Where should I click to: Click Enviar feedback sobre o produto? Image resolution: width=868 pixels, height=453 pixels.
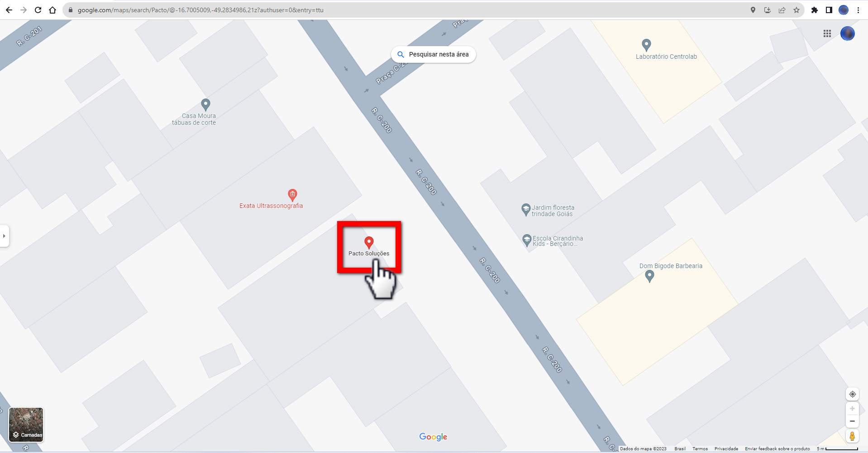(777, 449)
